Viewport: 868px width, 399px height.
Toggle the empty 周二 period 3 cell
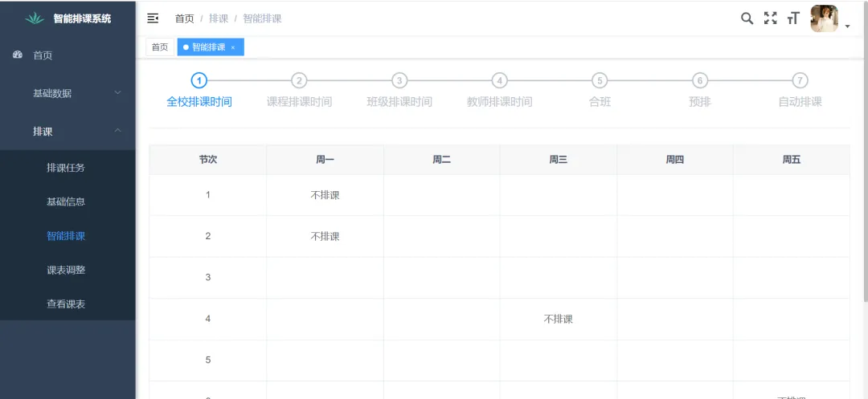click(441, 277)
